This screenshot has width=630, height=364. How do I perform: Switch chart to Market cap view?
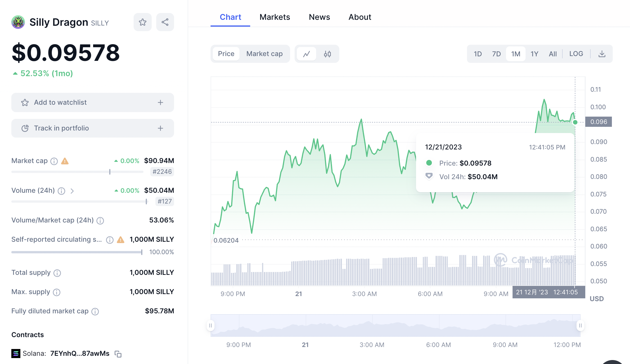(x=264, y=54)
